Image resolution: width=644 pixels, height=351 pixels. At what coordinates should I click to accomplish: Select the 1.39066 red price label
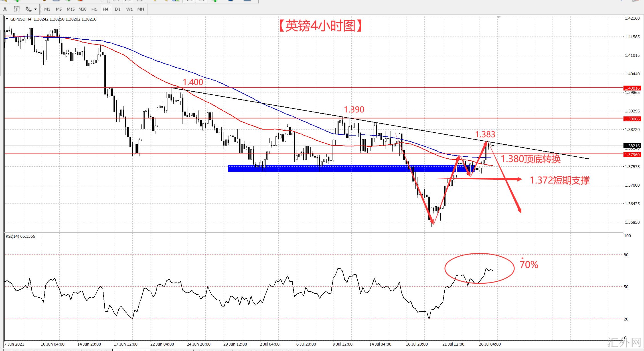632,119
